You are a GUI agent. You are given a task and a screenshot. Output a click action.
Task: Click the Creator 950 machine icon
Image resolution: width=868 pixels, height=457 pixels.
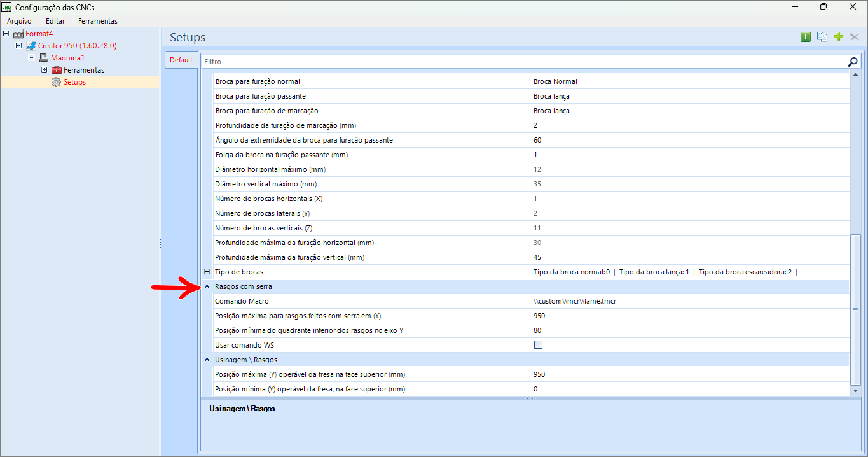(x=31, y=46)
